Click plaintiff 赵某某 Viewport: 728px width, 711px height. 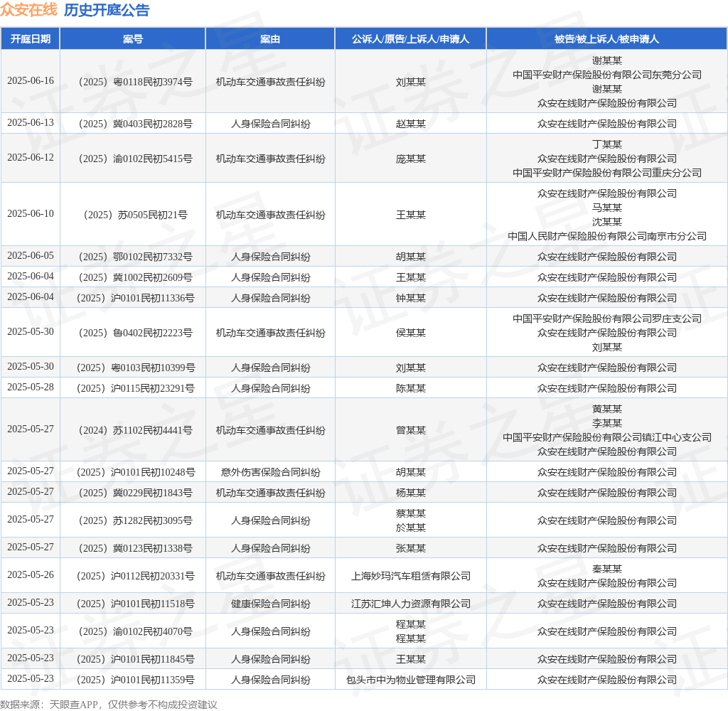coord(410,124)
